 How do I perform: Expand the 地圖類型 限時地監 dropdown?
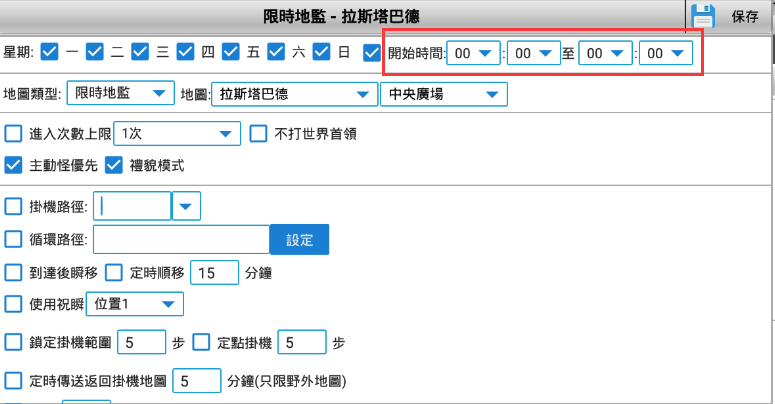coord(119,94)
